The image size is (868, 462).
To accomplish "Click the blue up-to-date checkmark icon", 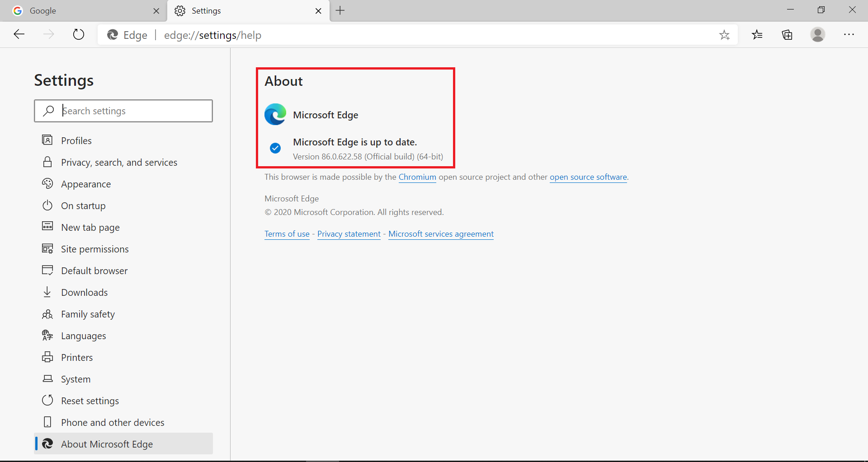I will pos(275,148).
